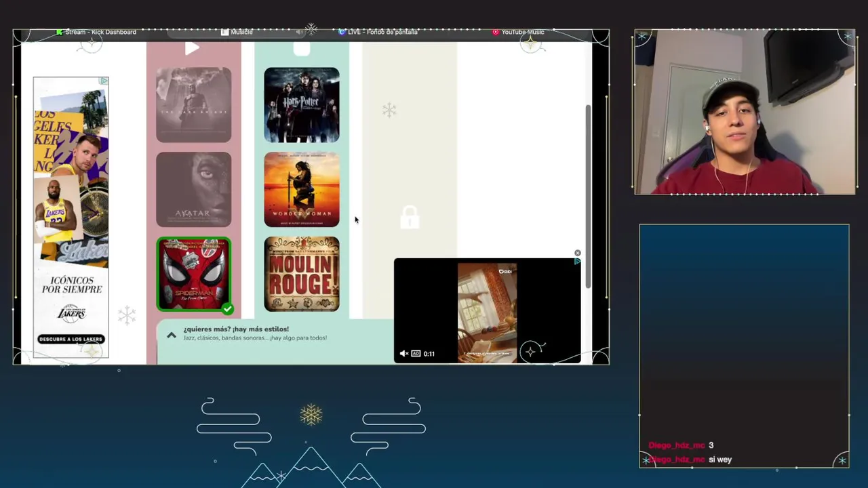
Task: Open the LIVE - Fondo de pantalla tab
Action: coord(378,32)
